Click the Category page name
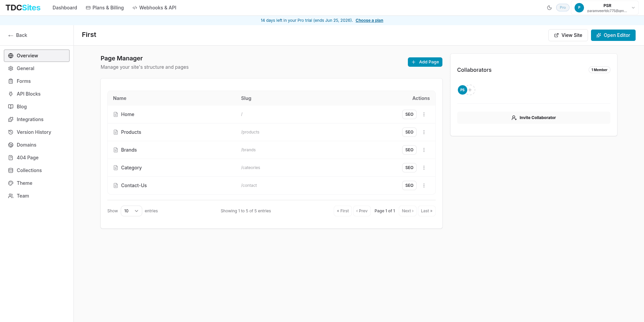 pyautogui.click(x=131, y=168)
